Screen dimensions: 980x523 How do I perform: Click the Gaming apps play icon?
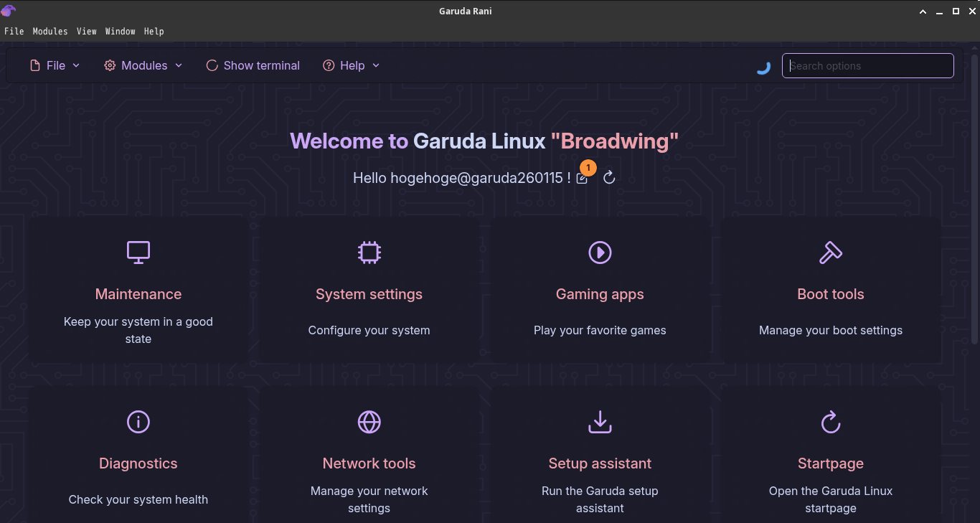tap(600, 253)
